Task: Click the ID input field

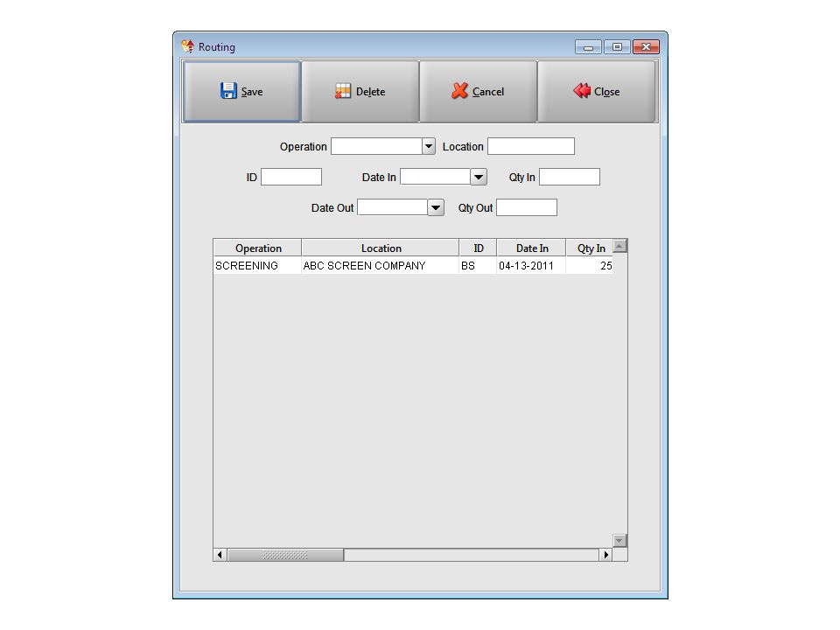Action: pos(290,177)
